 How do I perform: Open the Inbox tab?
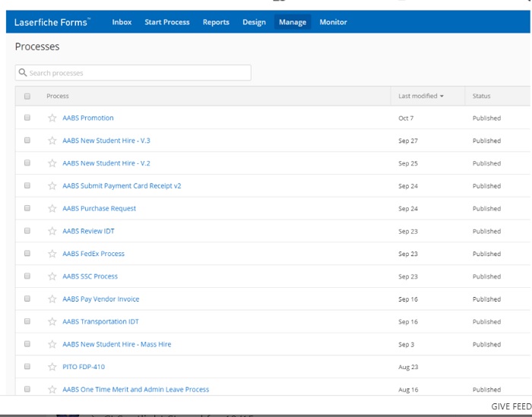[x=122, y=22]
